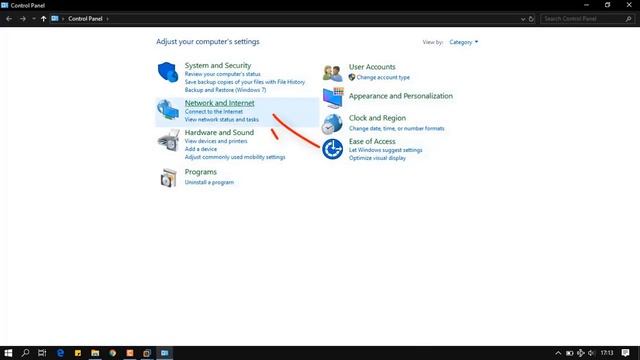The width and height of the screenshot is (640, 360).
Task: Click the Control Panel breadcrumb
Action: pos(85,19)
